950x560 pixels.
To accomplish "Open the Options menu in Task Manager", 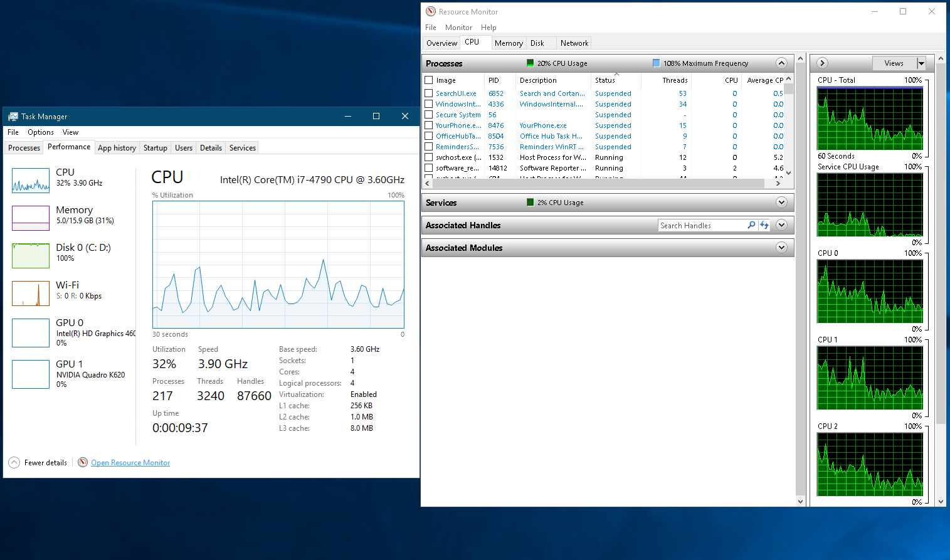I will (x=41, y=132).
